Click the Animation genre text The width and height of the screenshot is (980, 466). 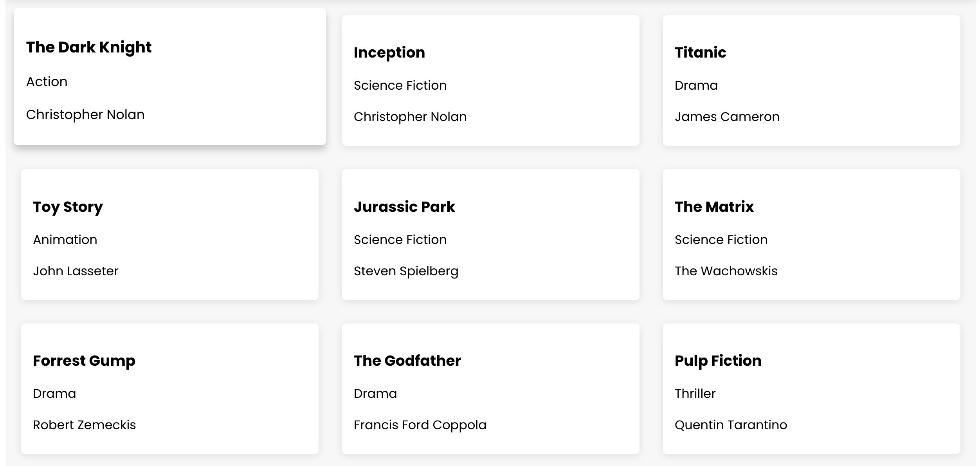[65, 240]
